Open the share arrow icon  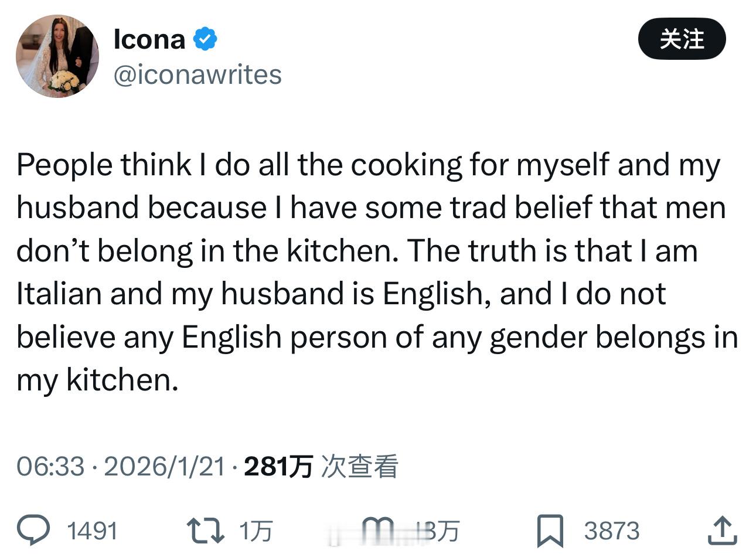(722, 530)
